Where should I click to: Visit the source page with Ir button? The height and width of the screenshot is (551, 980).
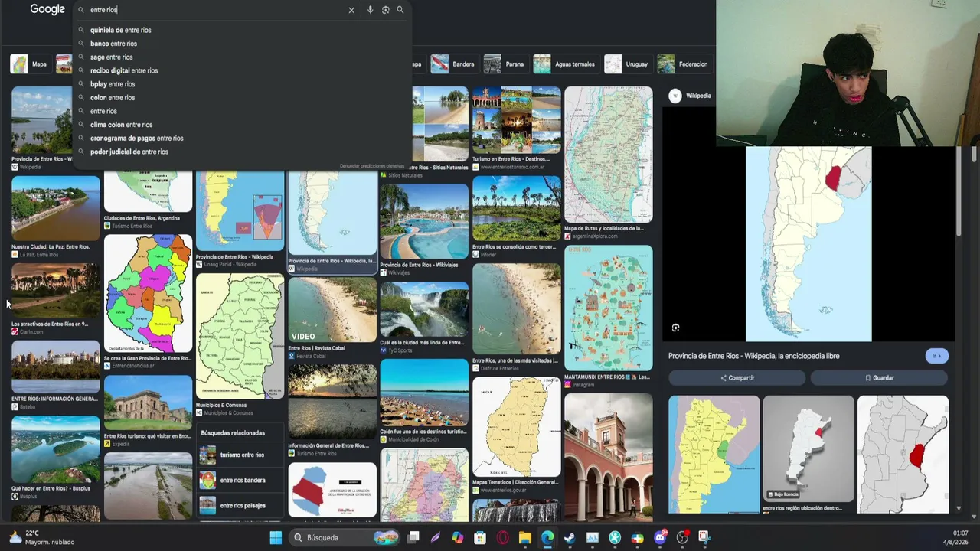pos(936,356)
